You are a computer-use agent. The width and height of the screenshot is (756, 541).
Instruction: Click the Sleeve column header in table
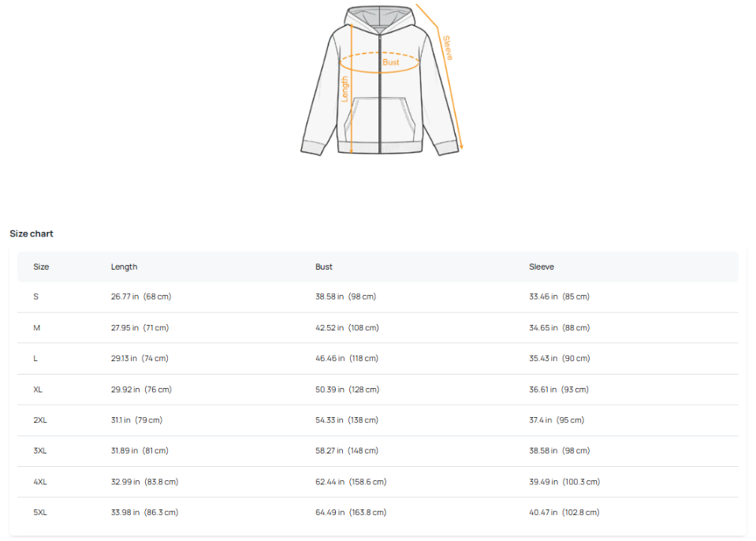542,267
